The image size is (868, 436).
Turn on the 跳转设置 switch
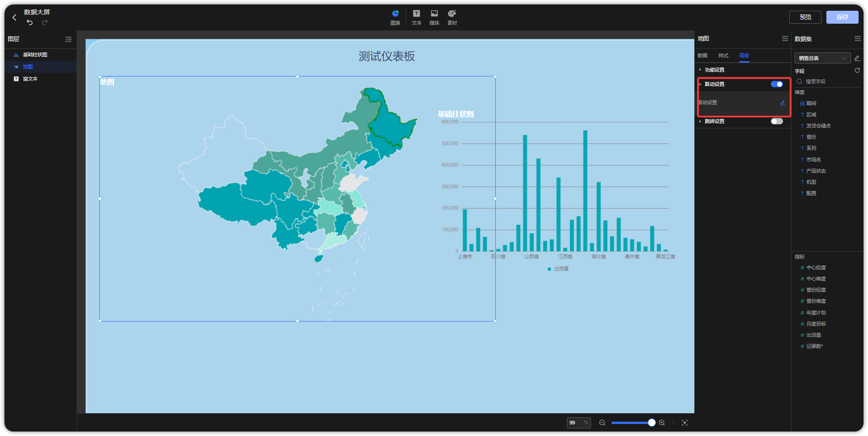coord(777,121)
